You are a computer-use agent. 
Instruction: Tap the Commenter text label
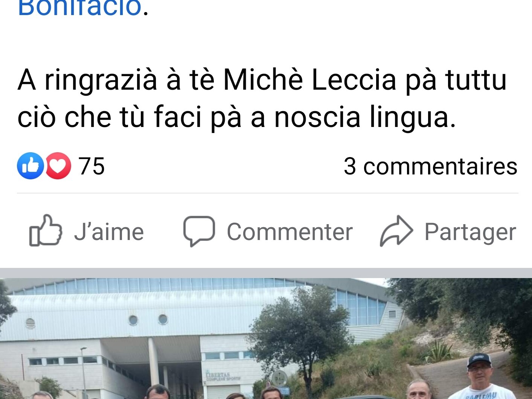click(290, 232)
